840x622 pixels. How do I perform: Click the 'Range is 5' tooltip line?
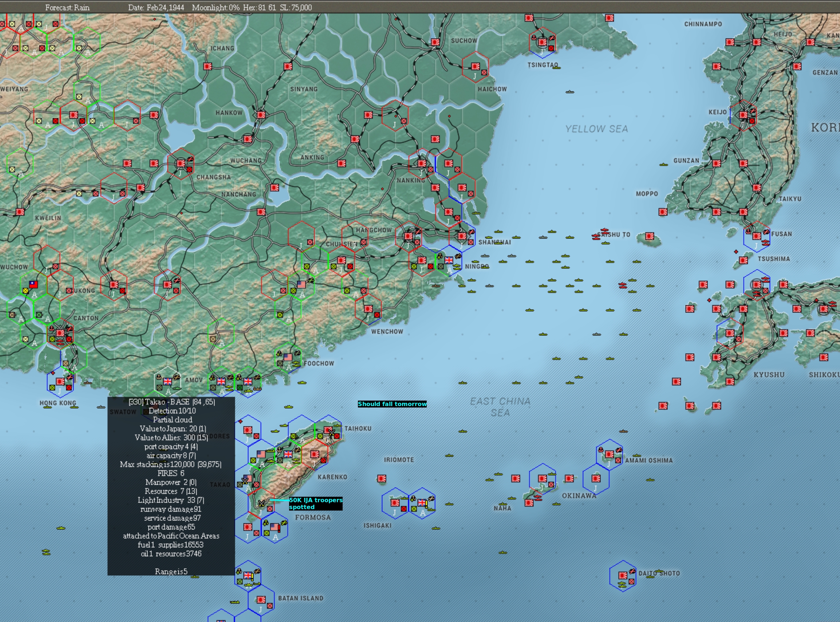click(x=171, y=571)
